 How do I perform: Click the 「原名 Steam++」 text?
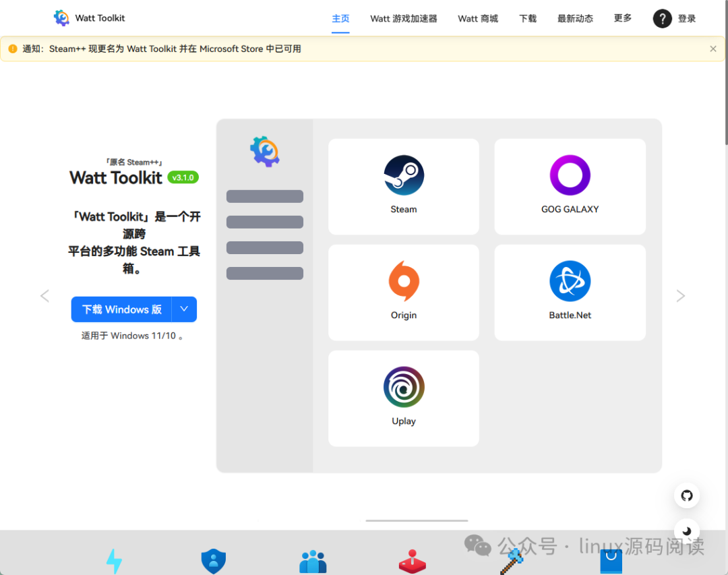tap(133, 162)
